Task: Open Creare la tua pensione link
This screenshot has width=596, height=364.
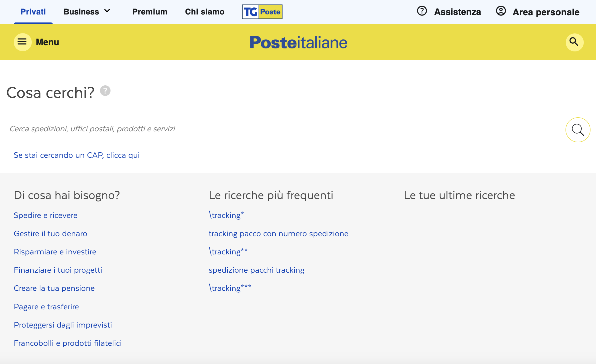Action: tap(54, 288)
